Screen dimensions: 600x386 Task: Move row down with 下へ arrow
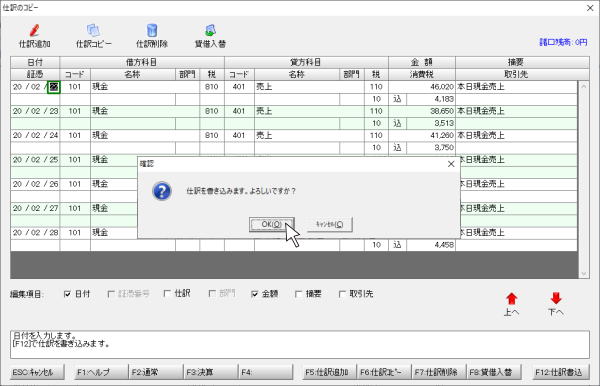[x=556, y=299]
